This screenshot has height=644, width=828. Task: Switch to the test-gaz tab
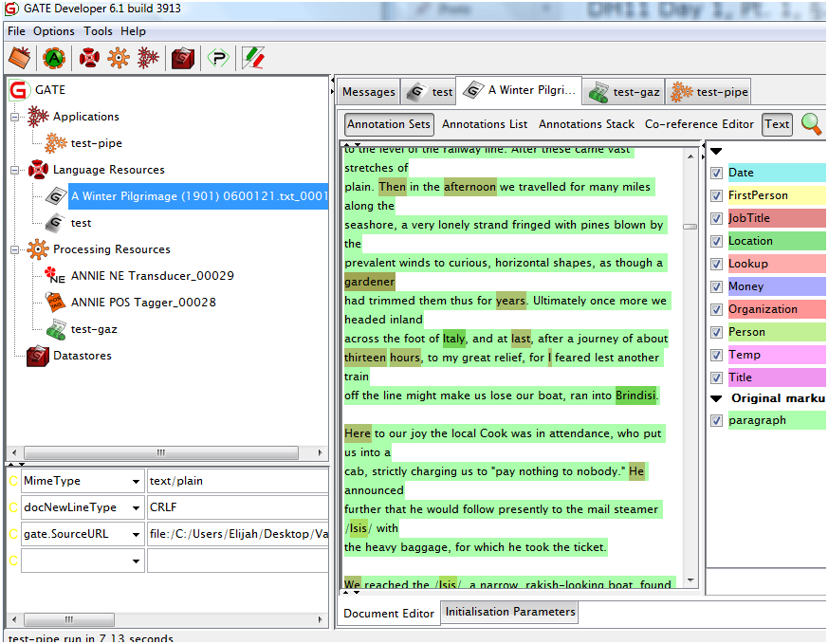coord(624,92)
